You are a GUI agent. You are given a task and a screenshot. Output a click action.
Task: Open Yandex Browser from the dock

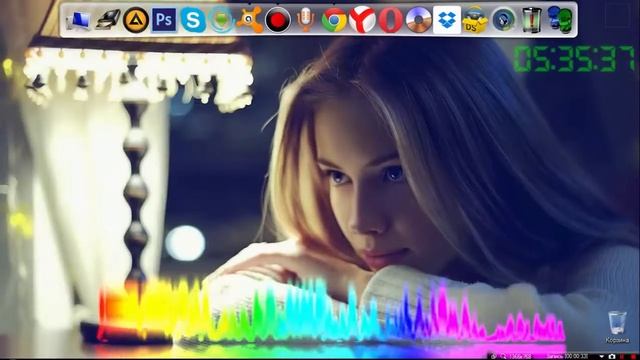(362, 20)
